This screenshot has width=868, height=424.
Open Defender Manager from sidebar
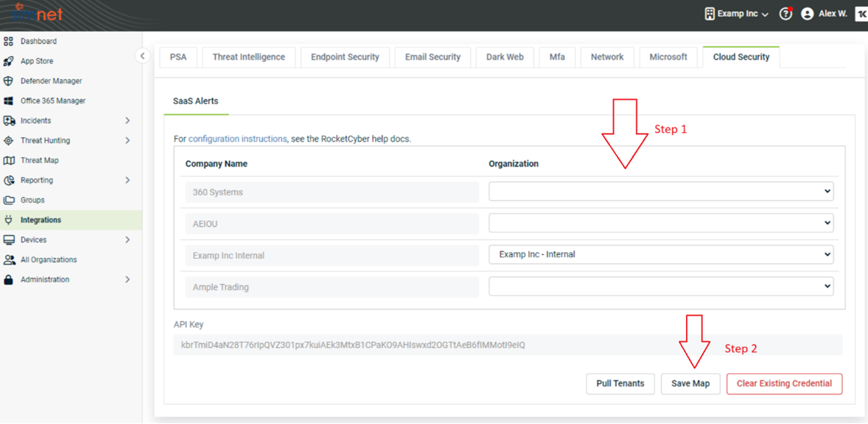pyautogui.click(x=51, y=81)
